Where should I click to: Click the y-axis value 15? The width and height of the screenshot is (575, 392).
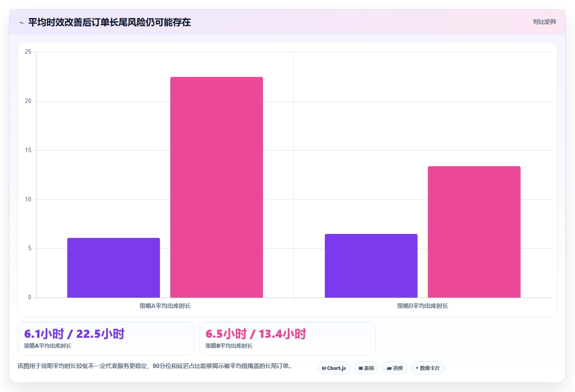pyautogui.click(x=28, y=150)
